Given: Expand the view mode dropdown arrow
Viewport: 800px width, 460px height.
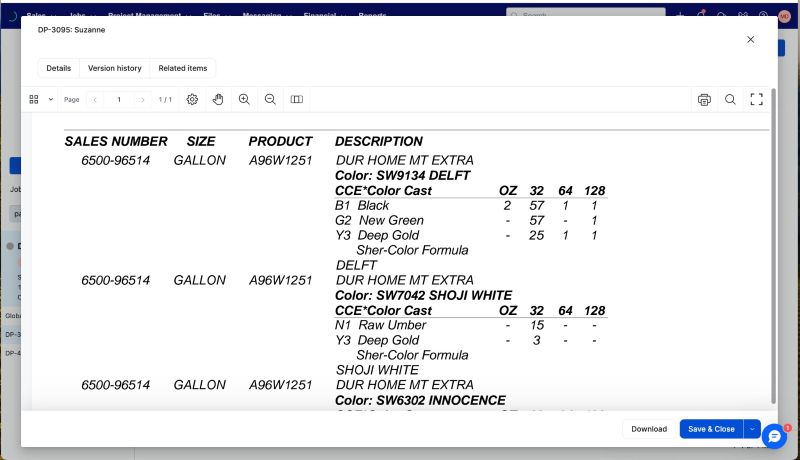Looking at the screenshot, I should click(x=51, y=99).
